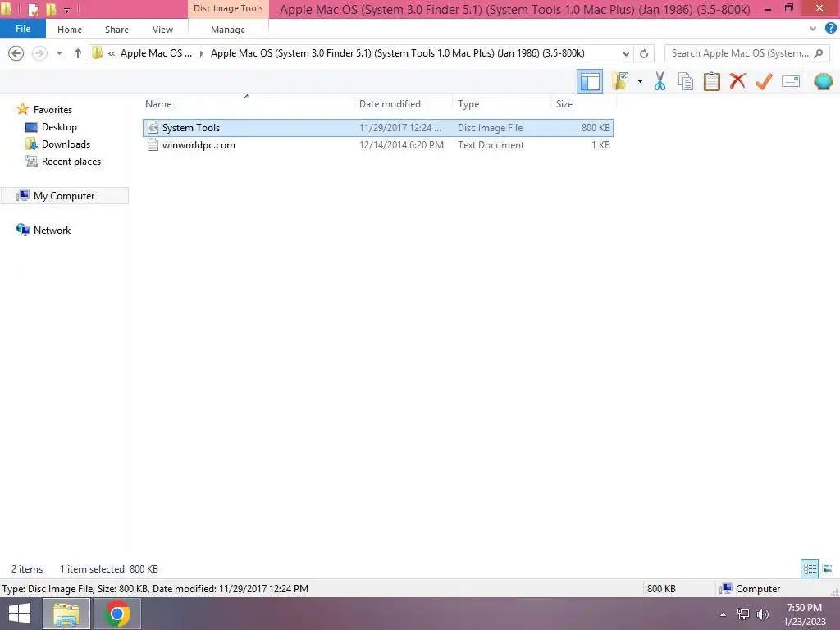Open Help via the blue question mark
Viewport: 840px width, 630px height.
830,29
